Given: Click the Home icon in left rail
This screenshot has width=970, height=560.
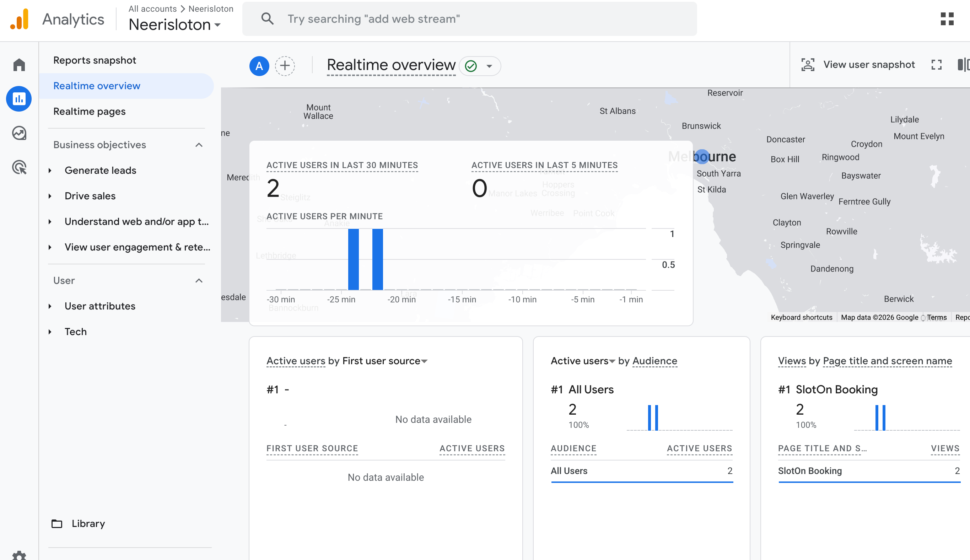Looking at the screenshot, I should (19, 65).
